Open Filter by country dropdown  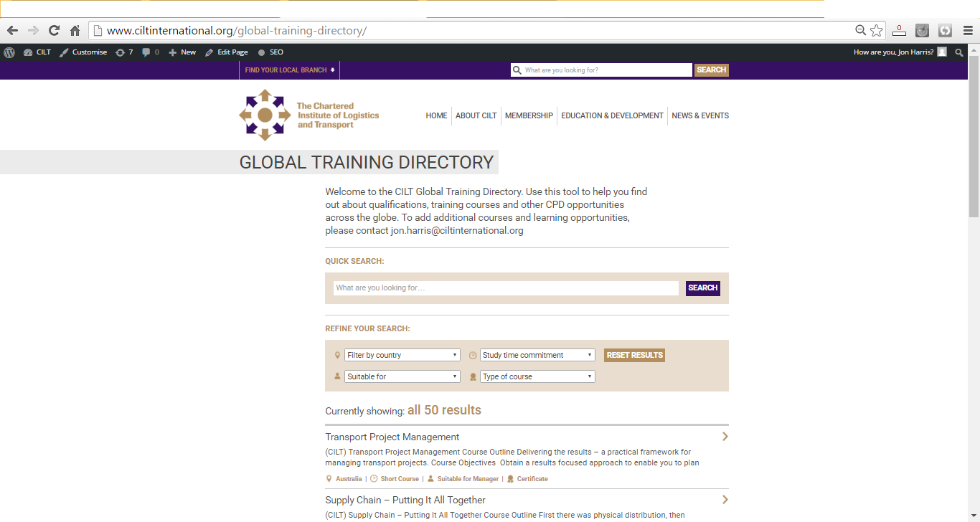(402, 355)
